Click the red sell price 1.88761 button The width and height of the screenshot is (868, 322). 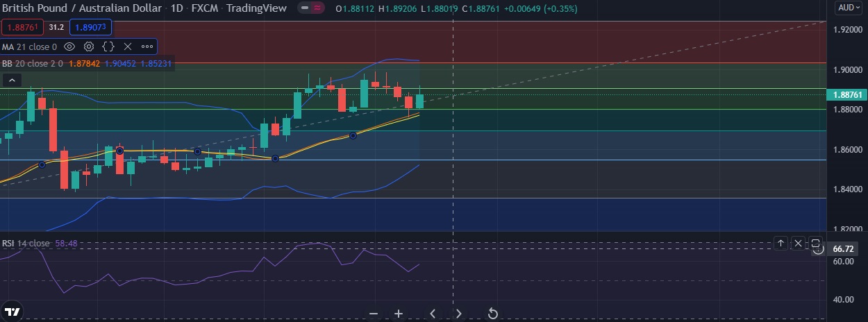[x=23, y=28]
